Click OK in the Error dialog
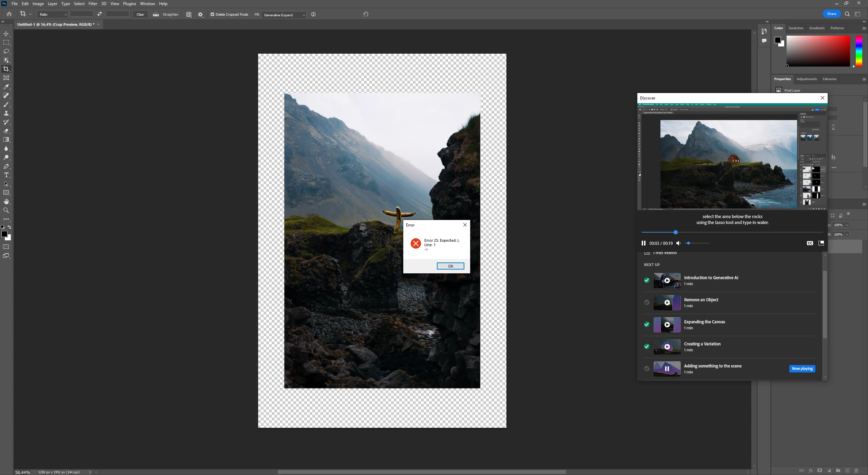Image resolution: width=868 pixels, height=475 pixels. click(450, 266)
